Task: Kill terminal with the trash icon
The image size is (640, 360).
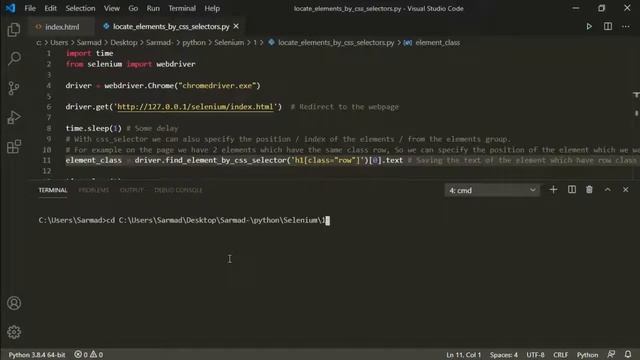Action: 589,190
